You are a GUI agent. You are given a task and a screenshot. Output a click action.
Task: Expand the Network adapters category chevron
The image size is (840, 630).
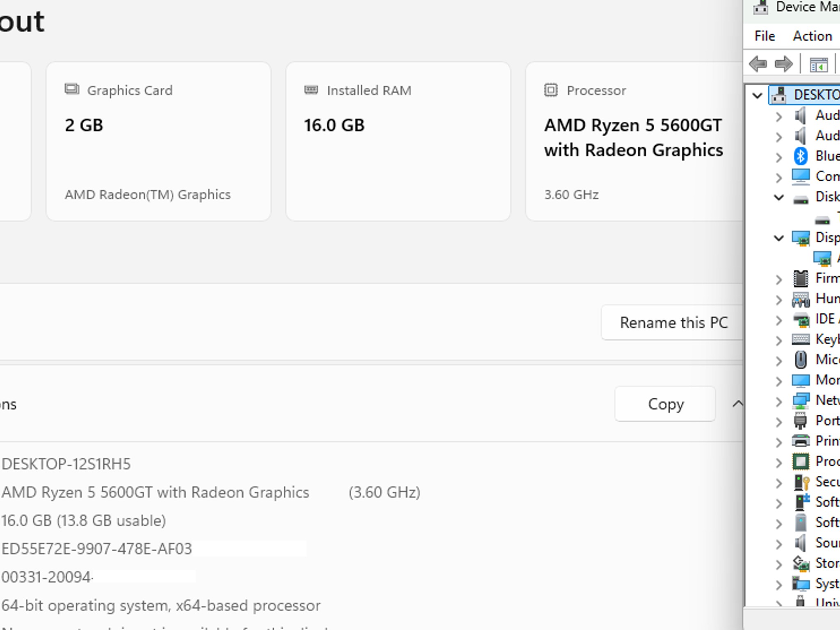779,402
